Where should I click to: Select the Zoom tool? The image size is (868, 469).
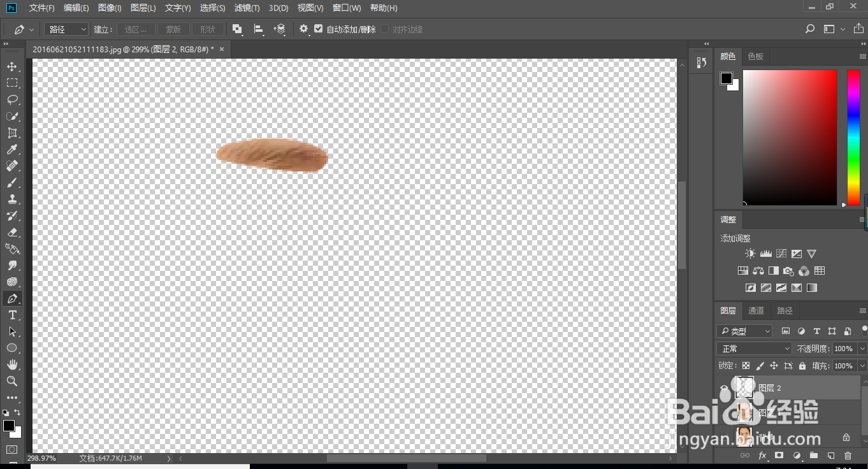pos(11,381)
